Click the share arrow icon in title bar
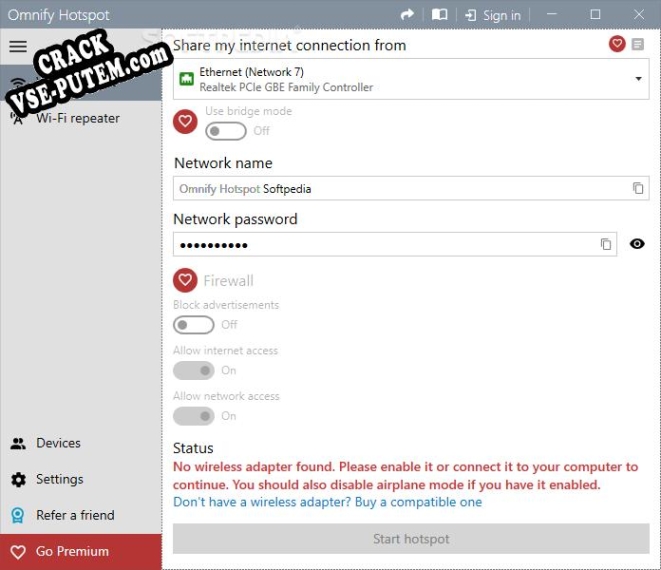 click(407, 15)
